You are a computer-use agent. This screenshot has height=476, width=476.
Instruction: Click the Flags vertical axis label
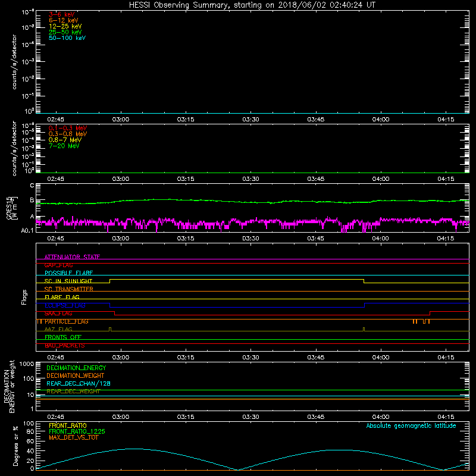pyautogui.click(x=24, y=297)
